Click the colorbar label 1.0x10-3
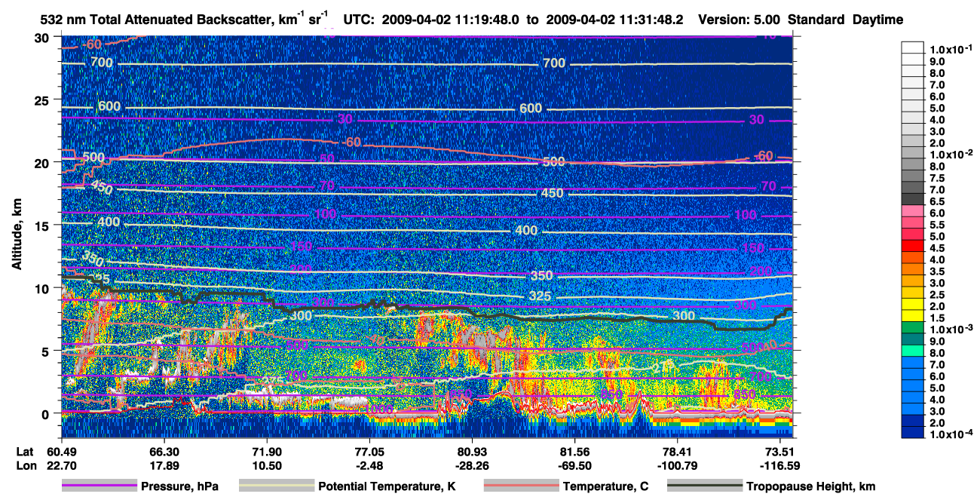The image size is (980, 503). 951,329
